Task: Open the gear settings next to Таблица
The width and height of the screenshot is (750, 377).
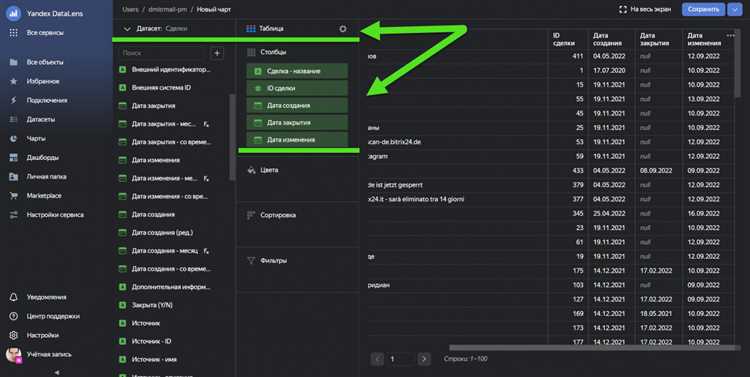Action: click(343, 29)
